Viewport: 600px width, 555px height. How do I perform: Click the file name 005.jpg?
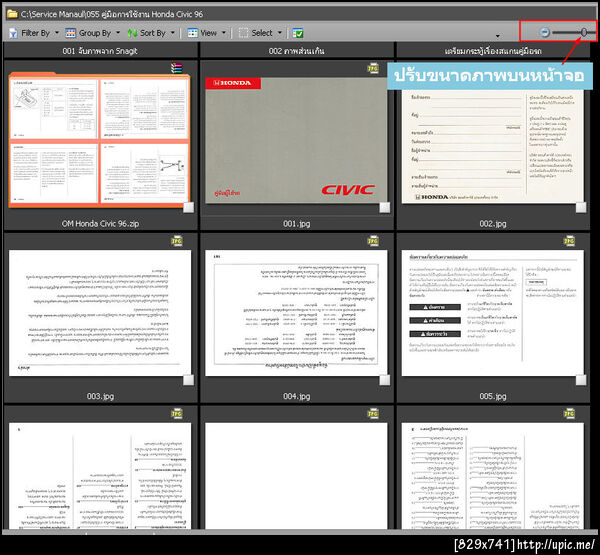[x=493, y=396]
